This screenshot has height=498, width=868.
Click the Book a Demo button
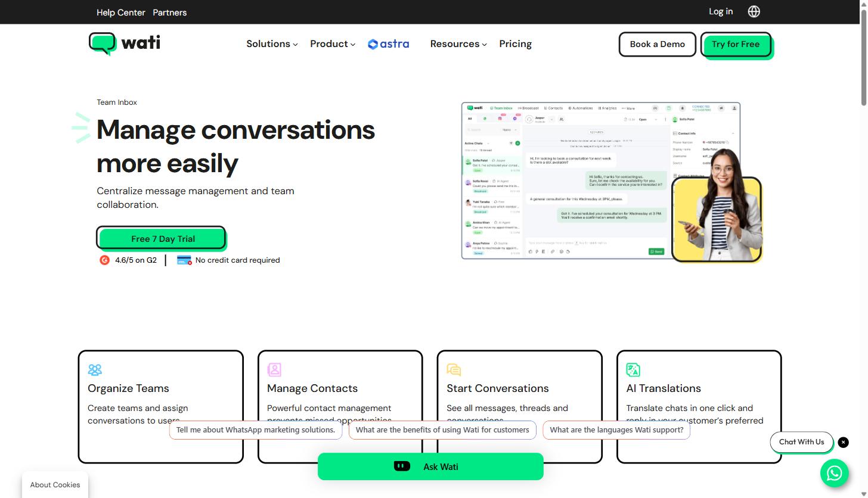657,44
